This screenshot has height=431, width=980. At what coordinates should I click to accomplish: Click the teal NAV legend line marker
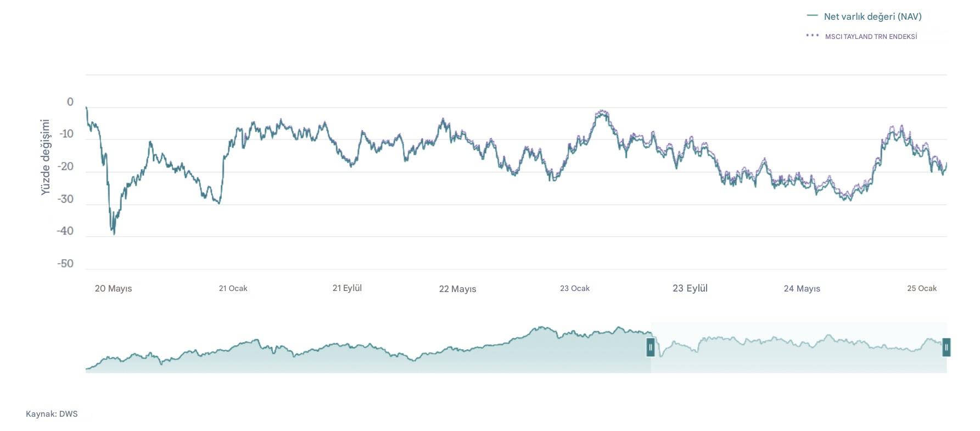point(812,16)
